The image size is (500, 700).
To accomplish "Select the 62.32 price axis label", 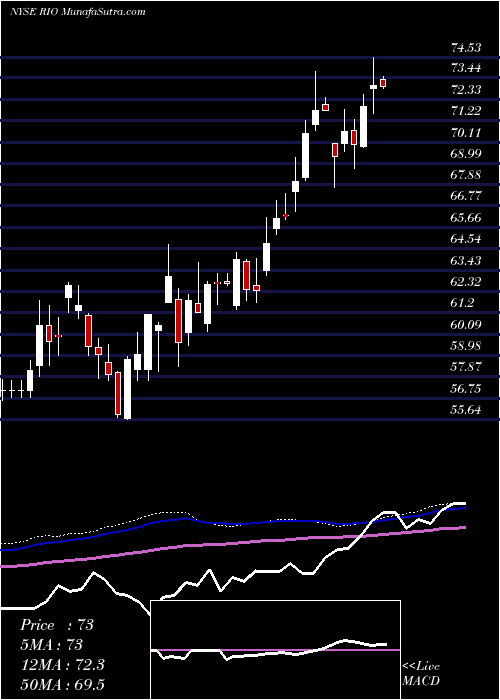I will coord(467,282).
